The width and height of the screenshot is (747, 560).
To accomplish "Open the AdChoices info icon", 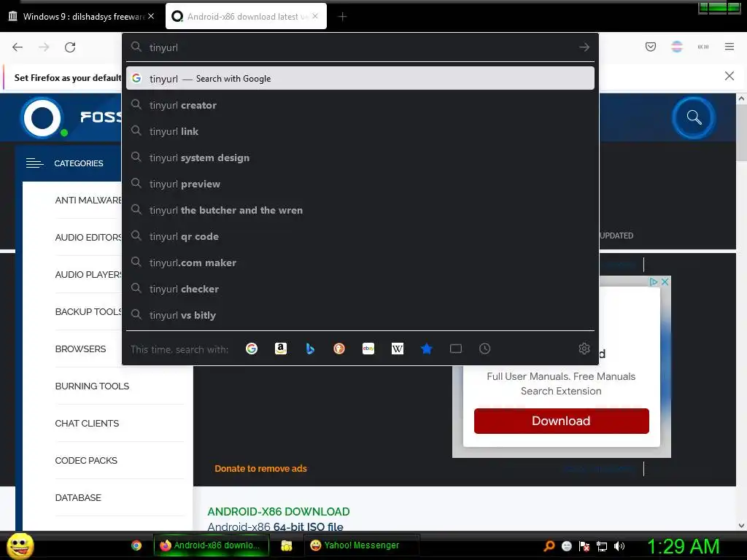I will pyautogui.click(x=654, y=282).
